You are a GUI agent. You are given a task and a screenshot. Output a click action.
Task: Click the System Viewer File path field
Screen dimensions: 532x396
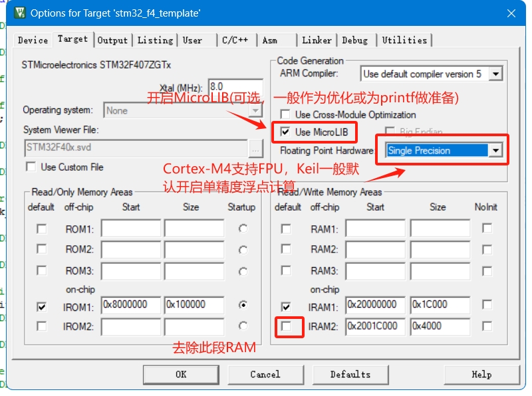pos(136,148)
